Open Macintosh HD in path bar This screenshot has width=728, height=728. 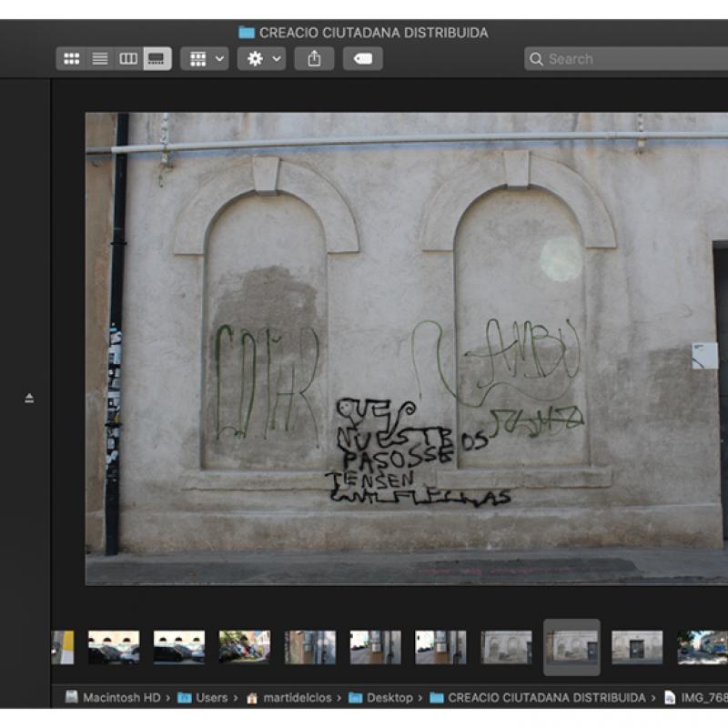pos(120,698)
